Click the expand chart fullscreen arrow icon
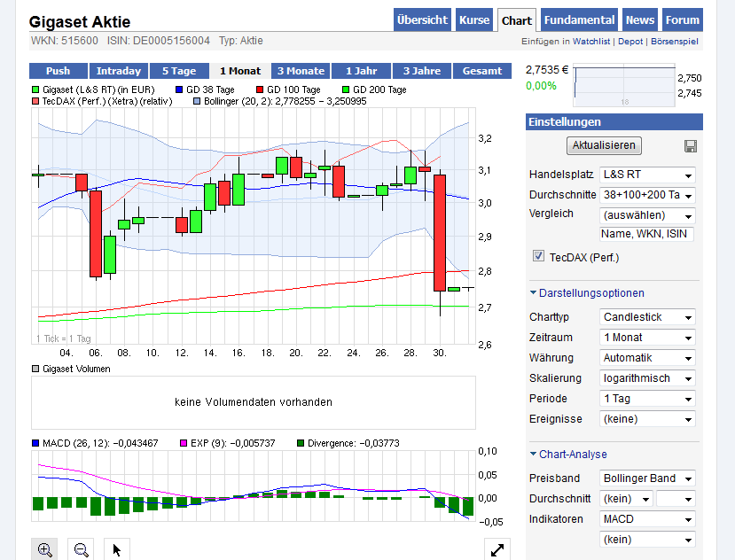The image size is (735, 560). click(x=497, y=549)
